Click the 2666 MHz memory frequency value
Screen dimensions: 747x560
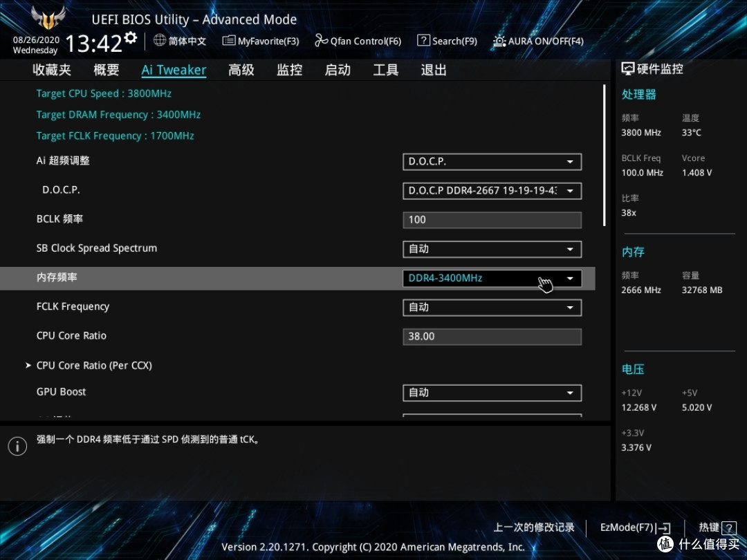click(x=640, y=290)
